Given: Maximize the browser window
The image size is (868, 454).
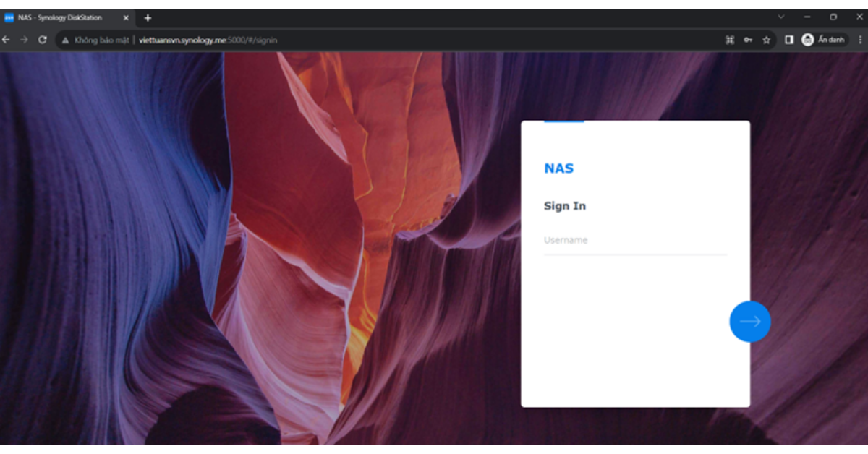Looking at the screenshot, I should pyautogui.click(x=833, y=17).
